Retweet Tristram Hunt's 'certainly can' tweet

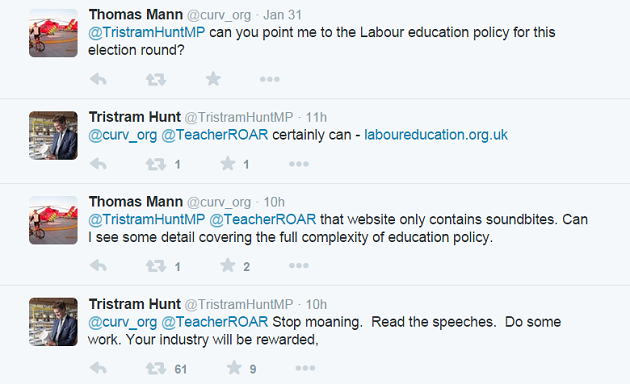(156, 164)
